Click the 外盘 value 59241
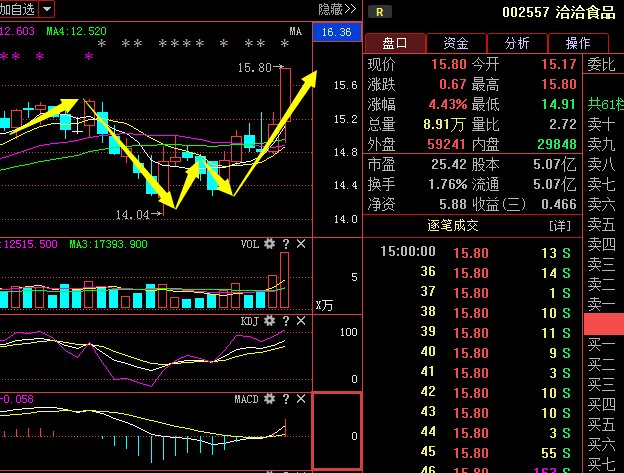 (x=446, y=144)
